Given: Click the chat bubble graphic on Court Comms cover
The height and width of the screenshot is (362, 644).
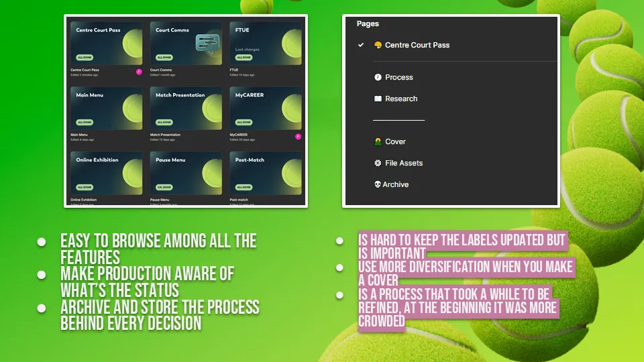Looking at the screenshot, I should tap(207, 43).
